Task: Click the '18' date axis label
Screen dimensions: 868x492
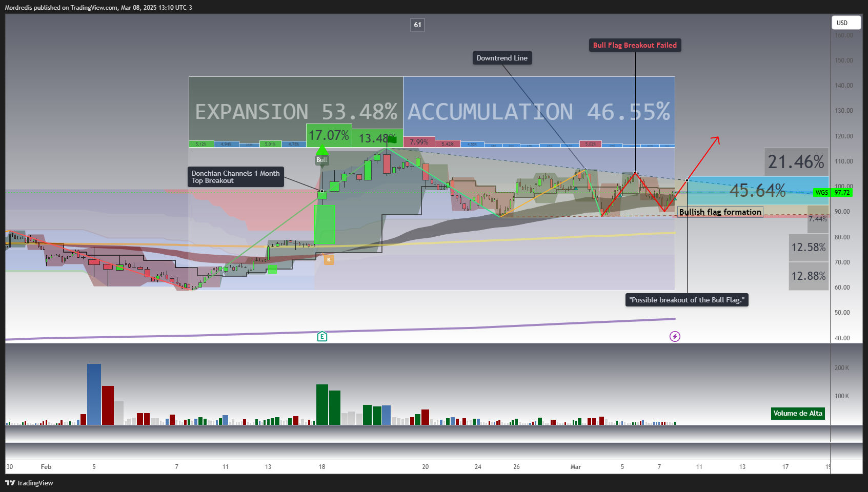Action: 322,467
